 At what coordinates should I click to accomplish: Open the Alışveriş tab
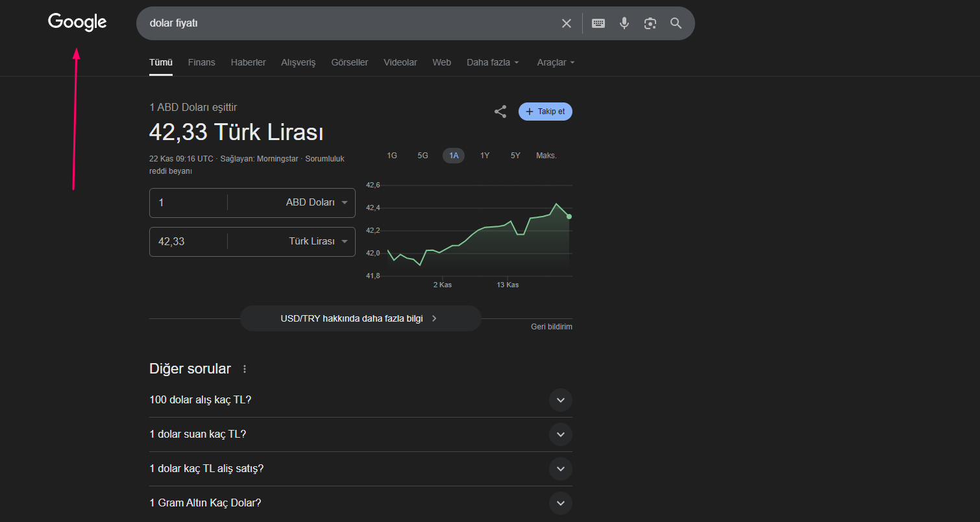298,62
